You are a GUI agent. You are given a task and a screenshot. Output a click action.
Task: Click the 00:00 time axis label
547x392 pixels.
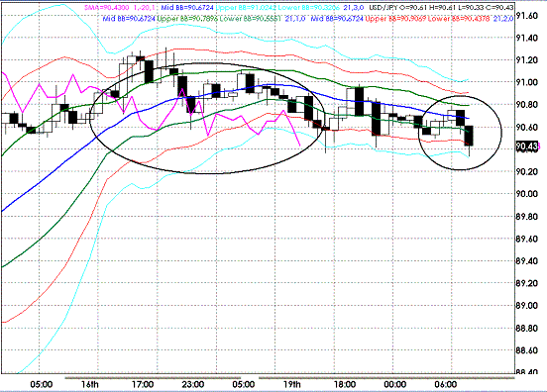click(395, 384)
